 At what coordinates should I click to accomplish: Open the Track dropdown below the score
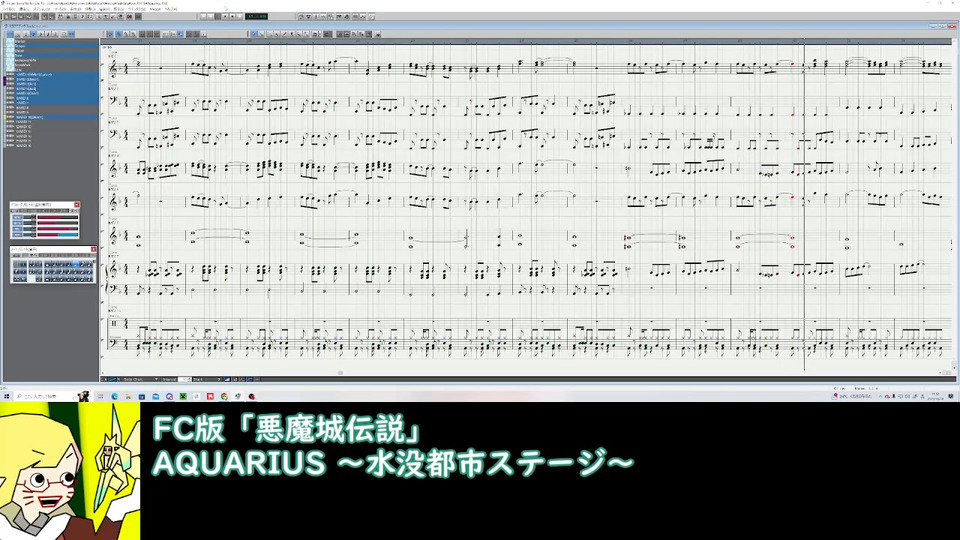pos(206,379)
